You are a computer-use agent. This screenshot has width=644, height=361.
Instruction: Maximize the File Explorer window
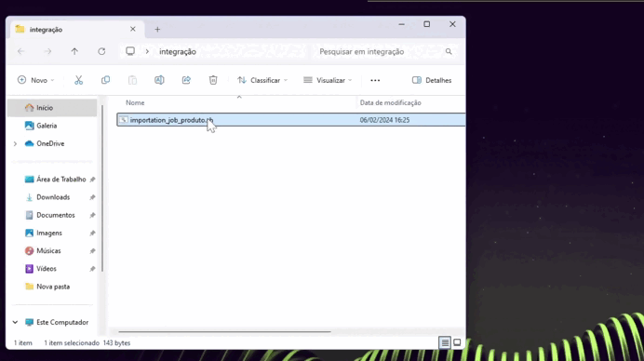pyautogui.click(x=427, y=24)
